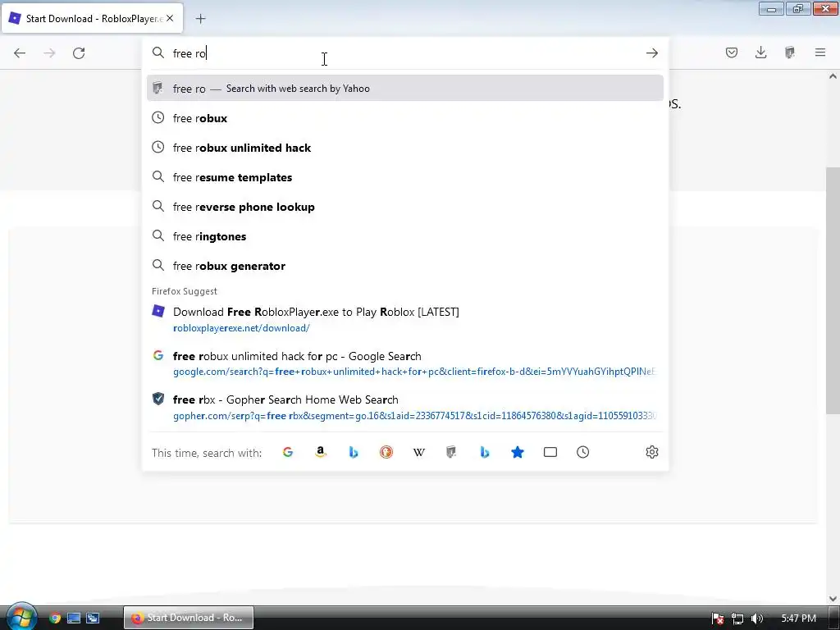Click the Firefox taskbar button
This screenshot has height=630, width=840.
click(x=188, y=618)
